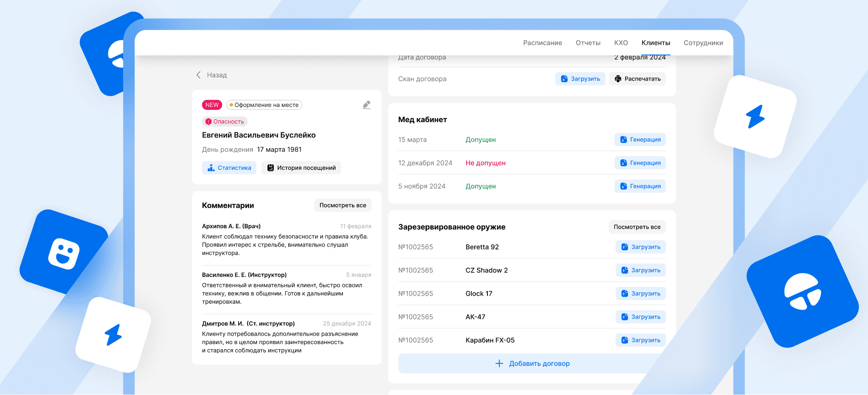Click Загрузить for Glock 17
The image size is (868, 395).
[x=641, y=294]
